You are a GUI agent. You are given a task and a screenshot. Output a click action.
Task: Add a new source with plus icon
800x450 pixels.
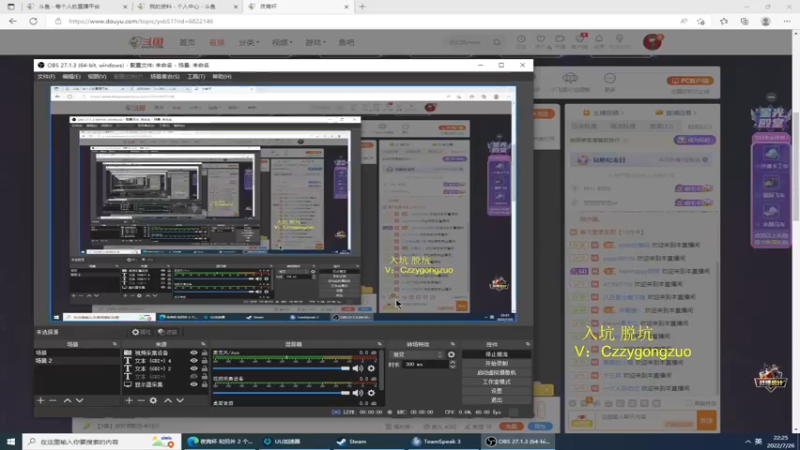(x=129, y=401)
